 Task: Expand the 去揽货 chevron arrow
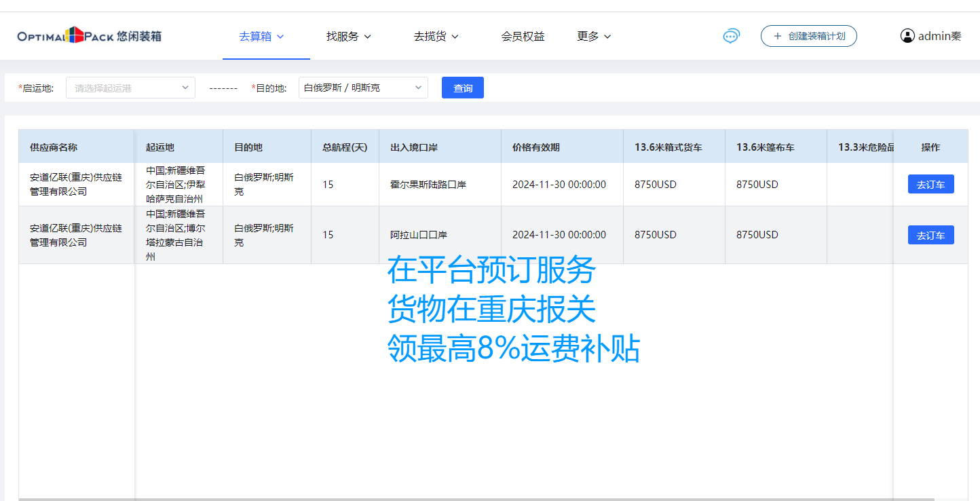coord(455,37)
